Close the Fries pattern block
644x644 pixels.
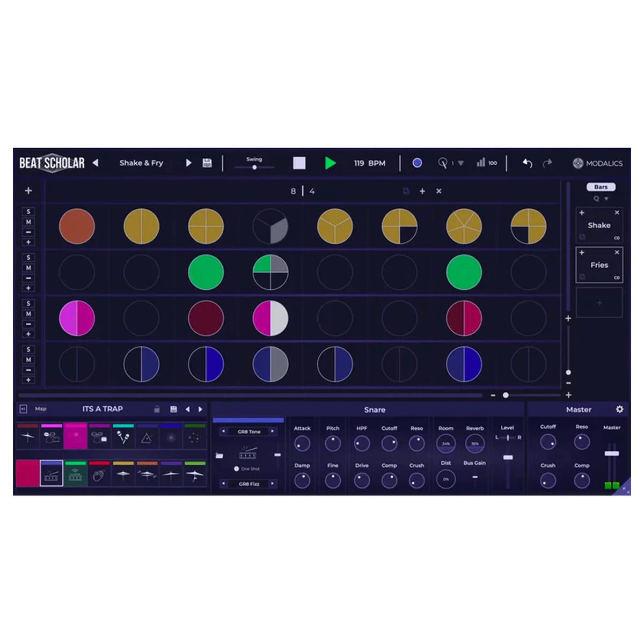tap(617, 252)
